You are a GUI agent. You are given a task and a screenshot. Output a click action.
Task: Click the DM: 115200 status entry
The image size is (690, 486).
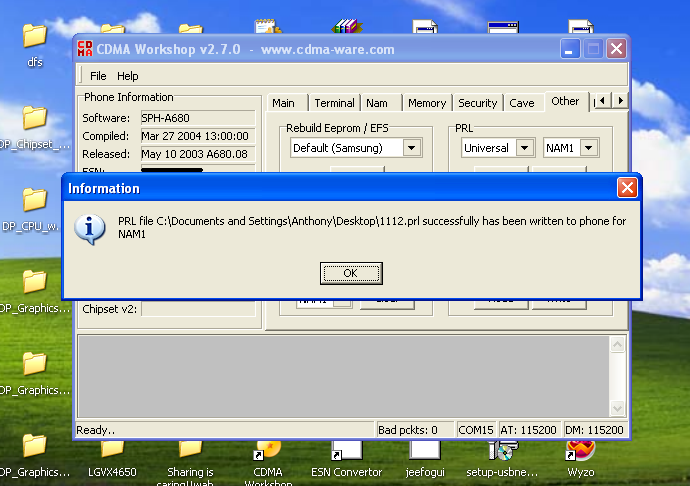[x=594, y=430]
